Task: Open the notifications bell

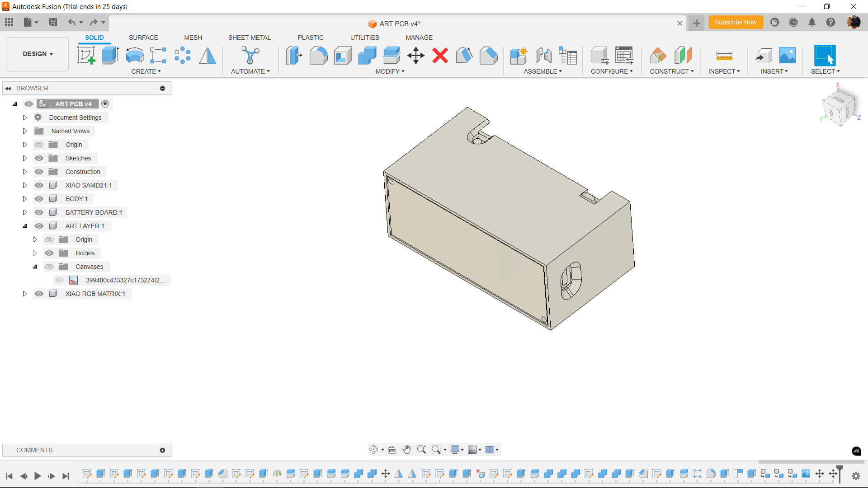Action: pos(812,22)
